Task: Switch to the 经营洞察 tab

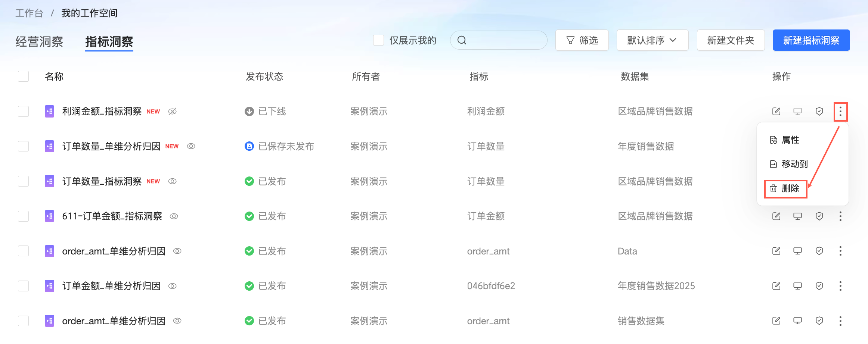Action: pos(39,41)
